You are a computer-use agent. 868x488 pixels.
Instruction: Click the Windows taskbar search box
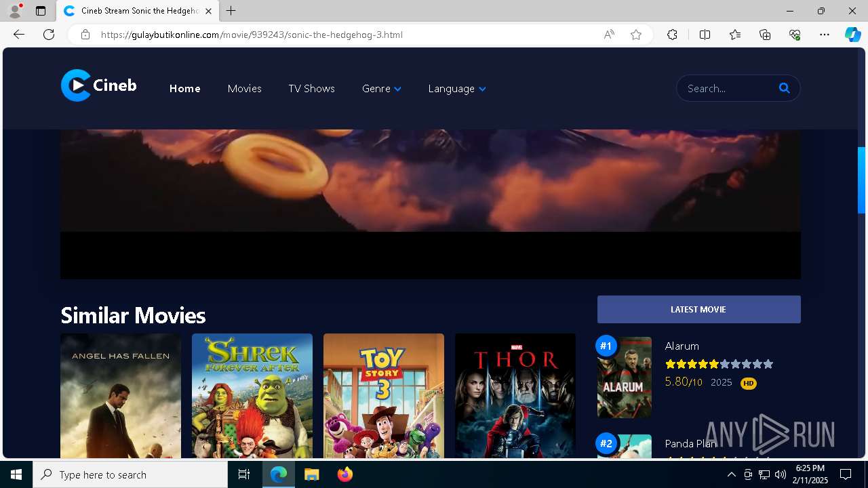[130, 474]
